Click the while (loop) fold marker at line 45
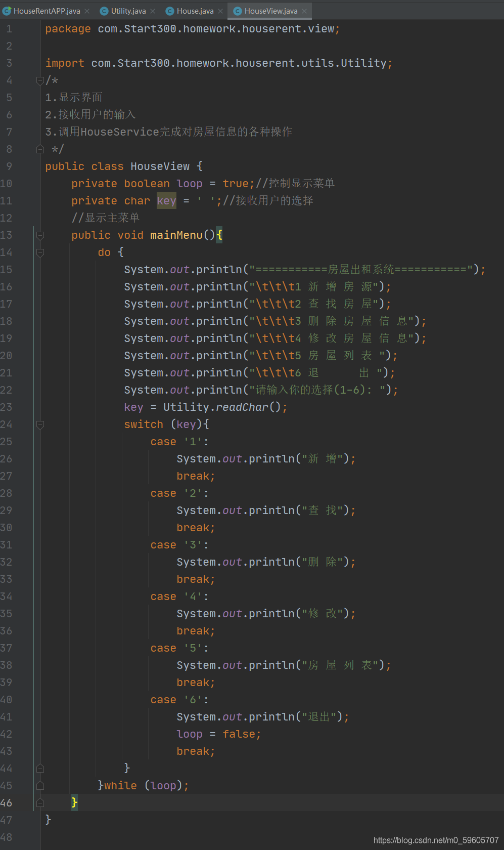Screen dimensions: 504x850 tap(40, 785)
